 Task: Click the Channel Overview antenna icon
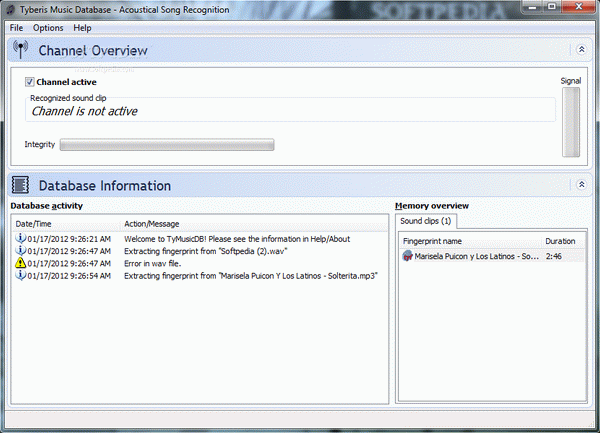click(x=20, y=50)
